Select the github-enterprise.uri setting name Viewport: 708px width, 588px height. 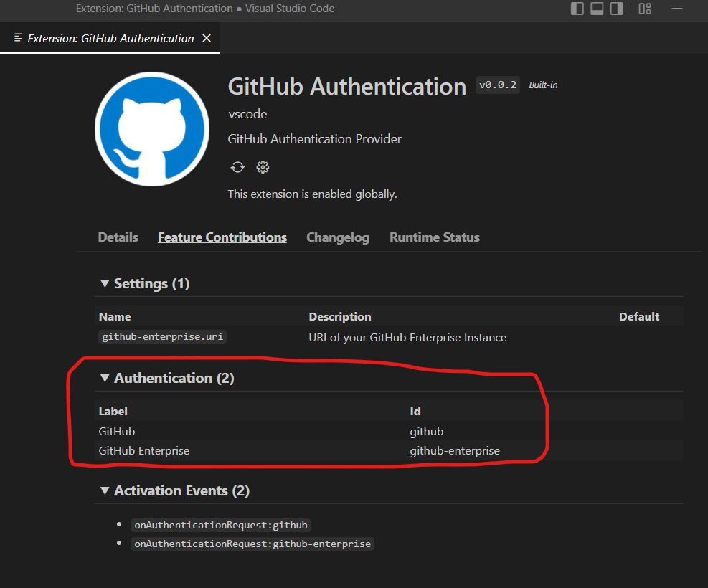[162, 336]
